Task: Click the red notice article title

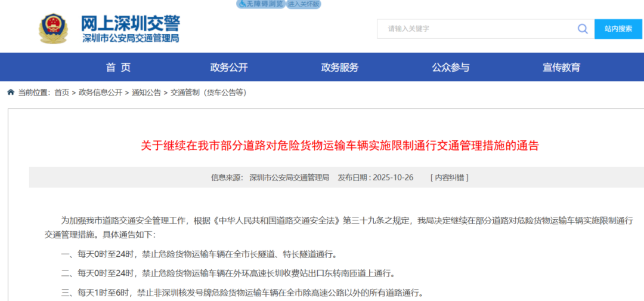Action: click(339, 145)
